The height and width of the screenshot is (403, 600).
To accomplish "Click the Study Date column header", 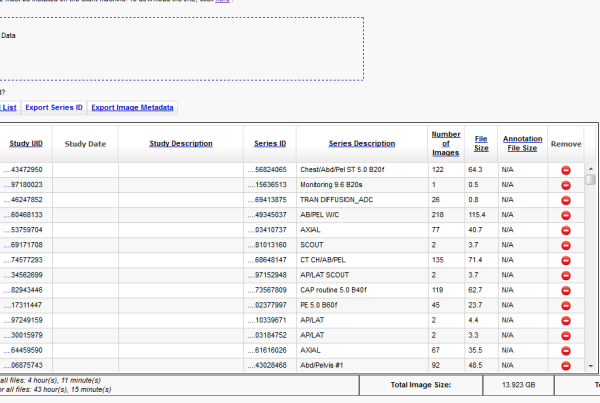I will tap(85, 144).
